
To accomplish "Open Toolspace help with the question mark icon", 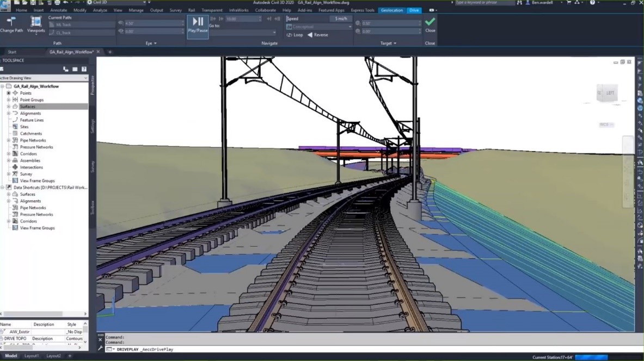I will 83,69.
